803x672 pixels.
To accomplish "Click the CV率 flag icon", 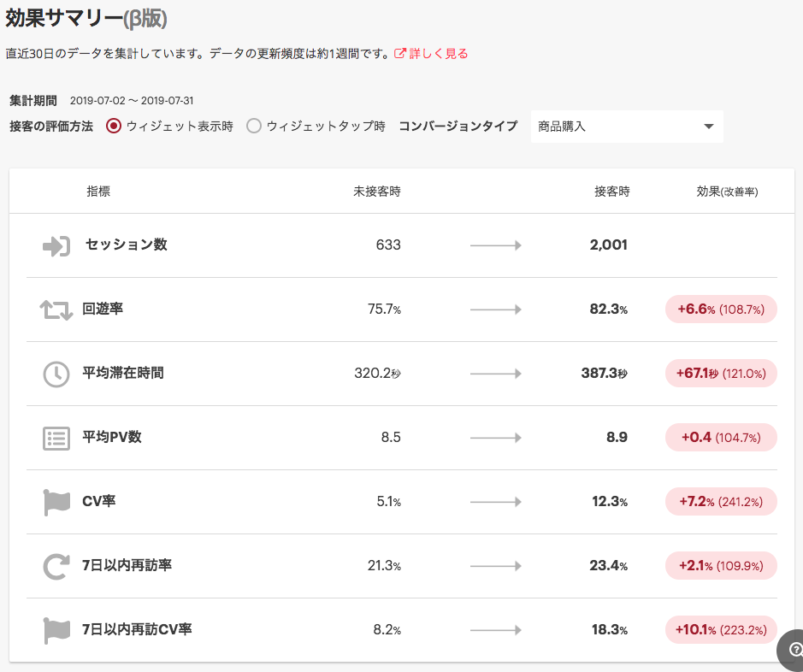I will (x=56, y=502).
